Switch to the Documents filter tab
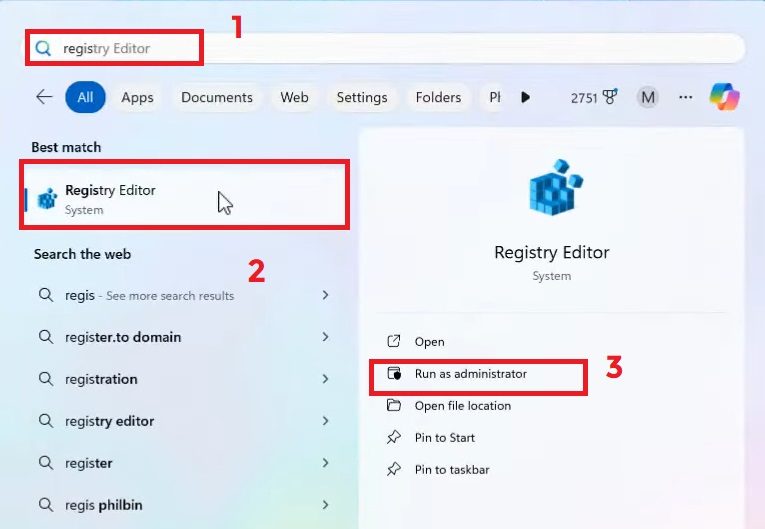The image size is (765, 529). [x=217, y=97]
